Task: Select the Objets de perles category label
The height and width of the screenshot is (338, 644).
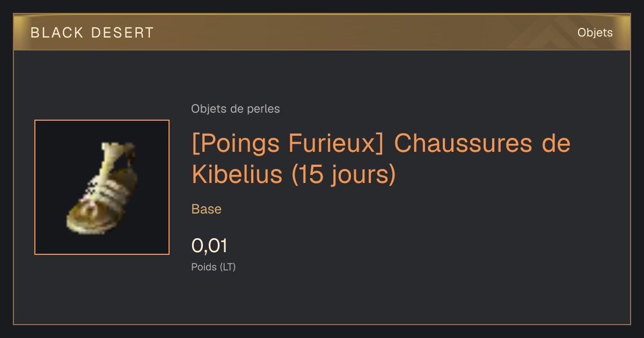Action: click(x=236, y=109)
